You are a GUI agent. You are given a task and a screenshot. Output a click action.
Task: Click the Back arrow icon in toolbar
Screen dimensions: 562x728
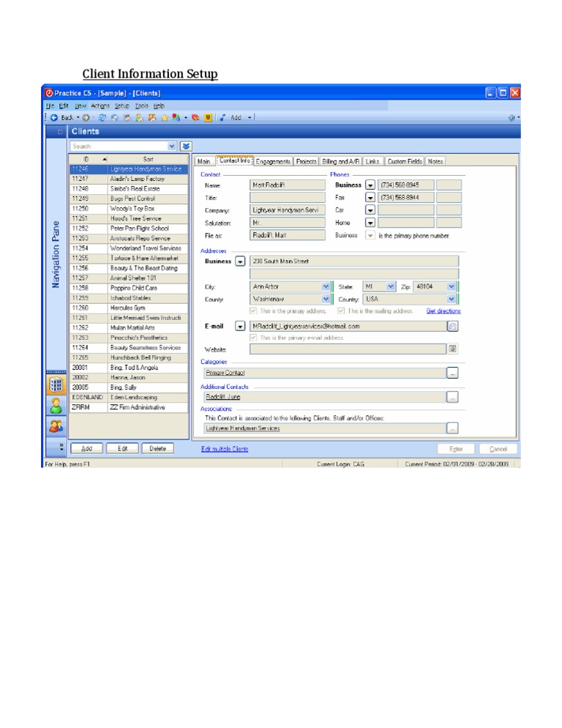[54, 118]
